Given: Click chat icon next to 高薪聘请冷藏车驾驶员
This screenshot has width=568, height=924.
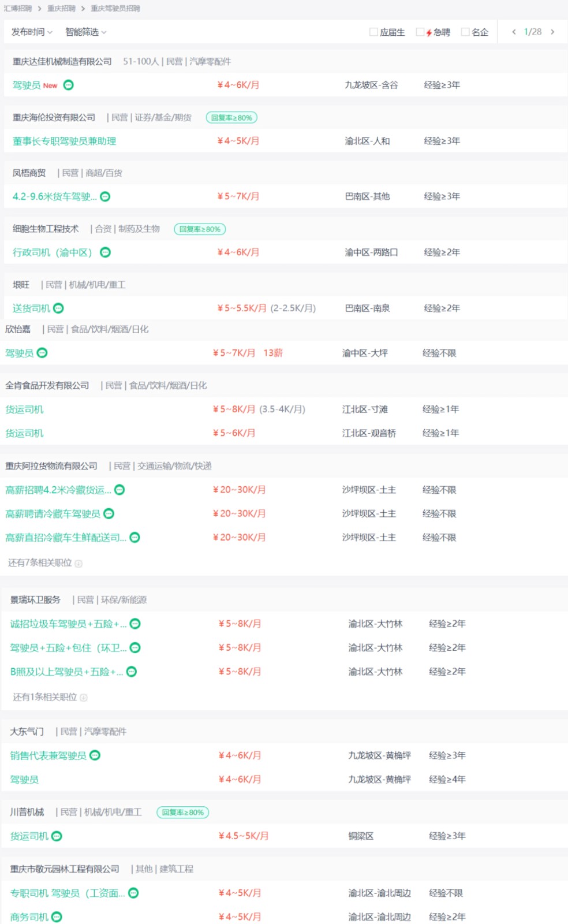Looking at the screenshot, I should 109,513.
